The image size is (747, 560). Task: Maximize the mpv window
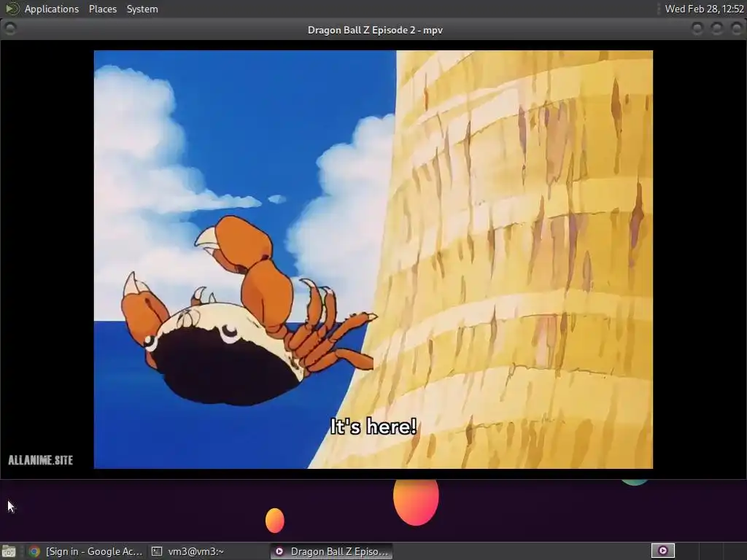pos(716,29)
